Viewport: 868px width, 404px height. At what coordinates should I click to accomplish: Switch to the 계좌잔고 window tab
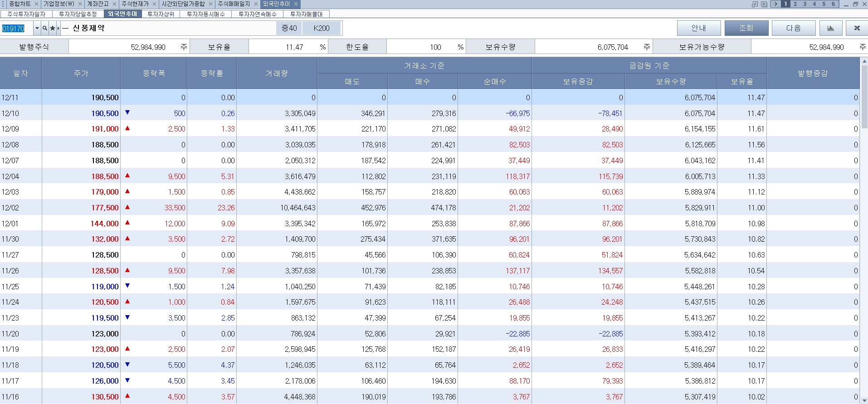point(98,4)
